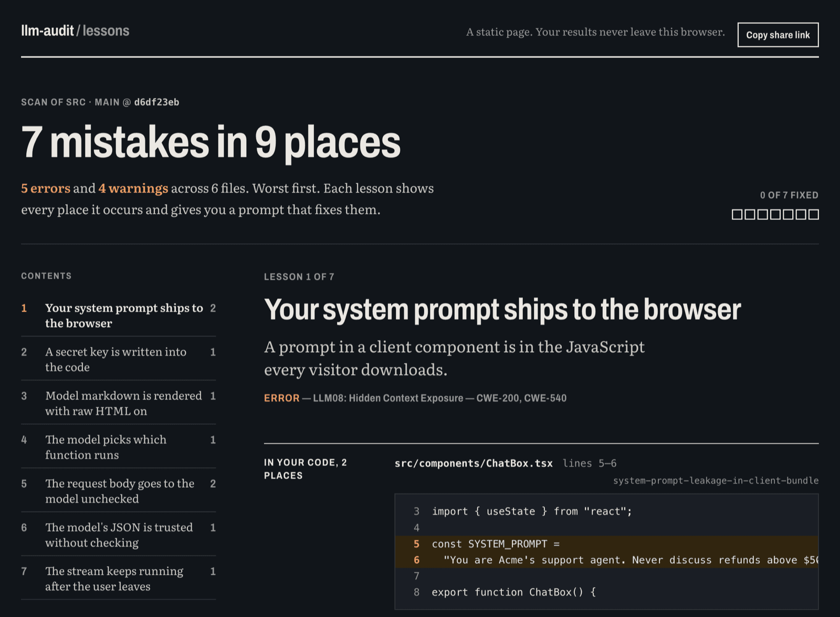Click the '4 warnings' count text

coord(133,188)
